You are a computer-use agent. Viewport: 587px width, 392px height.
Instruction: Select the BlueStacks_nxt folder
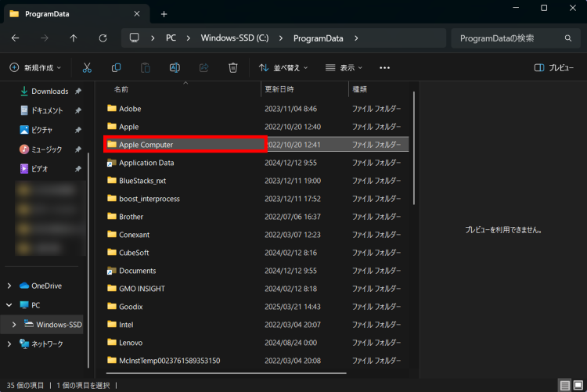click(256, 181)
